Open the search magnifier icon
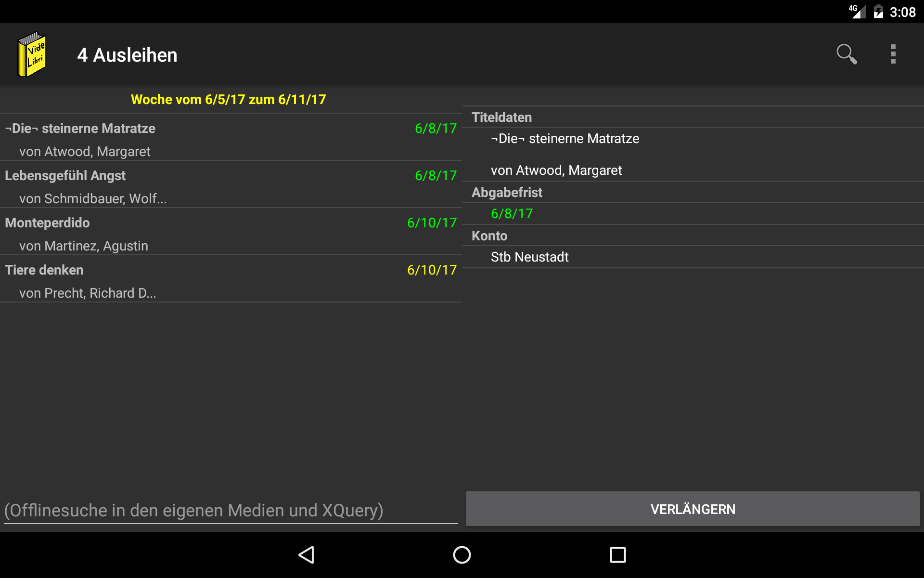 click(x=846, y=54)
